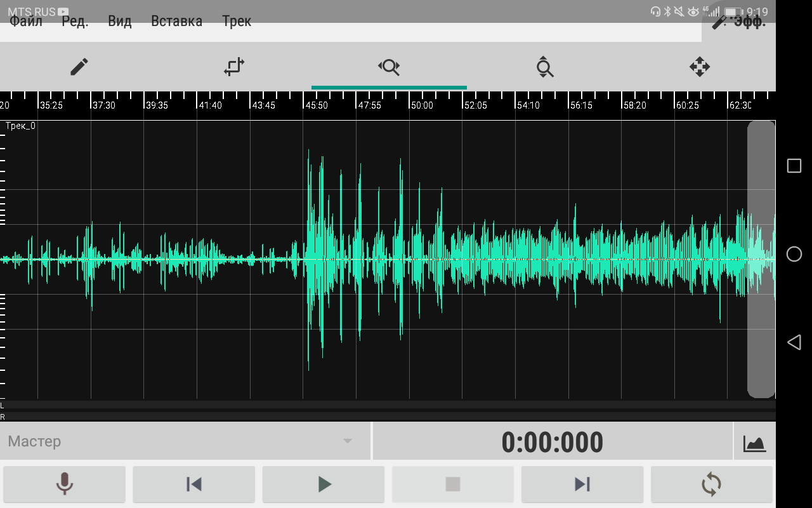This screenshot has width=812, height=508.
Task: Tap the battery indicator in the status bar
Action: (733, 12)
